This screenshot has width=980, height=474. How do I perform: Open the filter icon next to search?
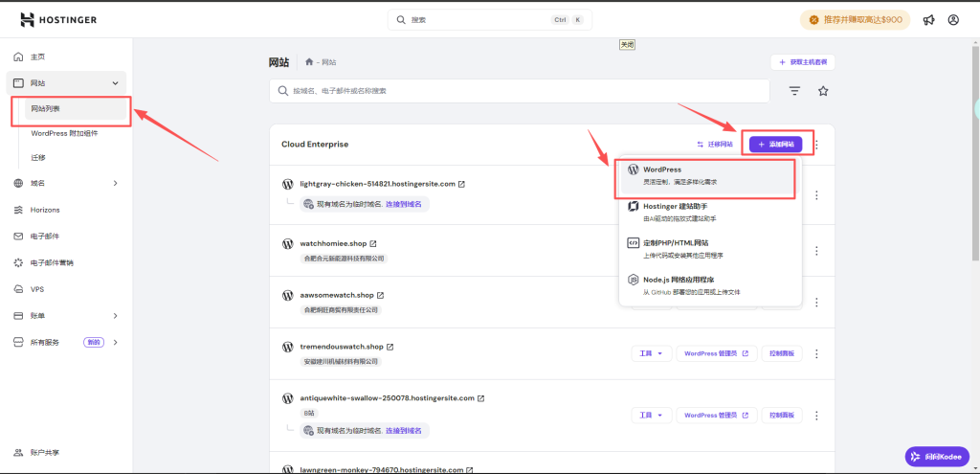(794, 91)
